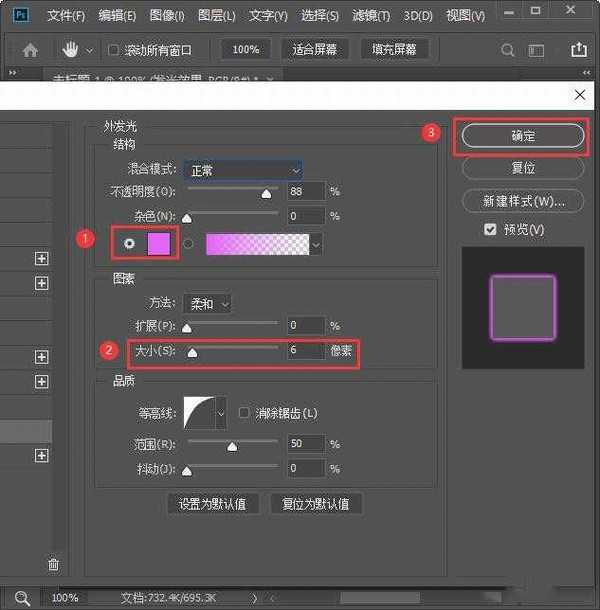Screen dimensions: 600x610
Task: Enable the 滚动所有窗口 checkbox
Action: click(113, 50)
